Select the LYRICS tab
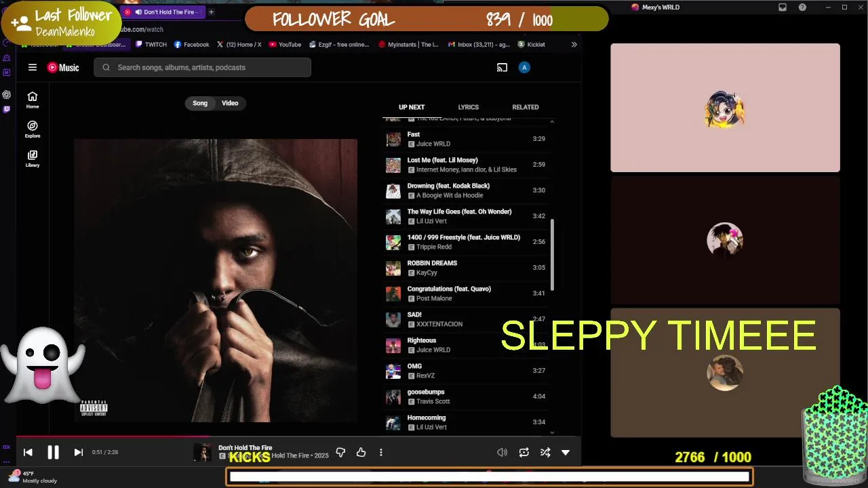This screenshot has height=488, width=868. (468, 107)
